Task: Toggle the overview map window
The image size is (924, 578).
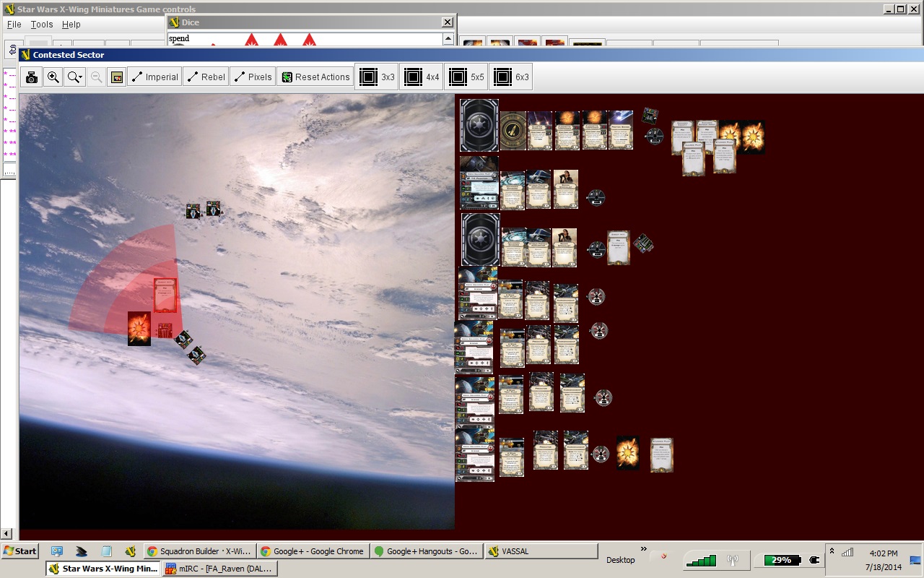Action: coord(116,77)
